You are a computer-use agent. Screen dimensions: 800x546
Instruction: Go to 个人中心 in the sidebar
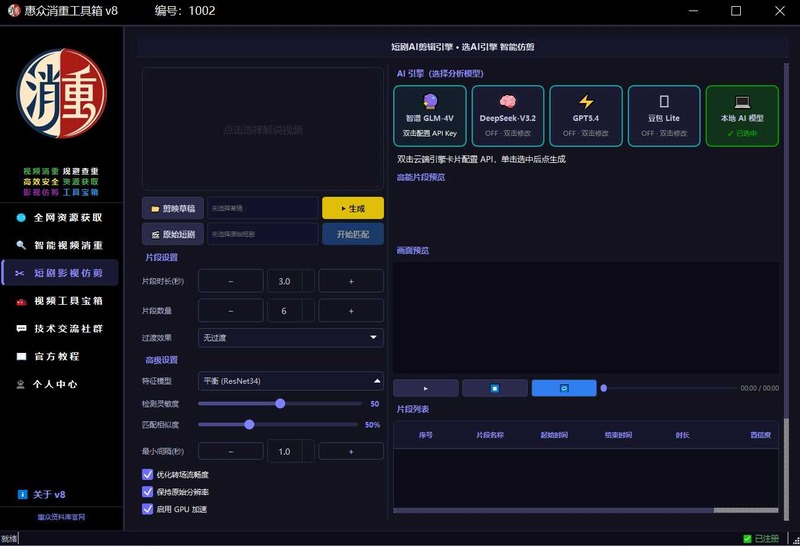click(x=60, y=384)
